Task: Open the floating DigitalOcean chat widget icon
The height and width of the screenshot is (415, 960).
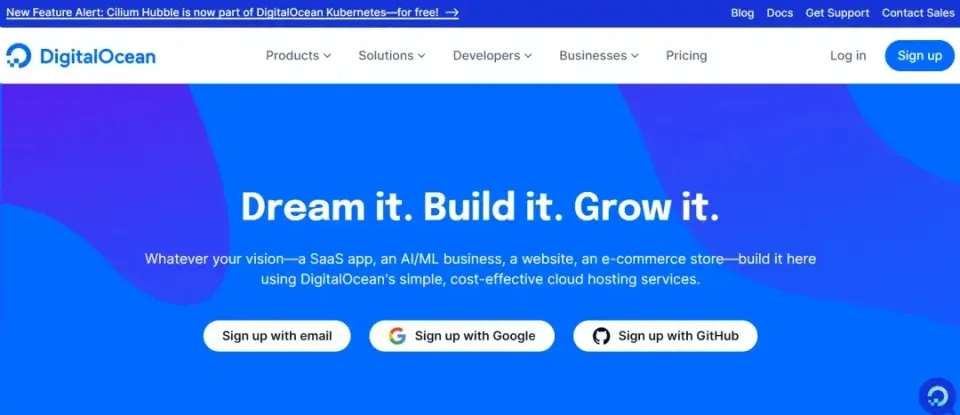Action: pyautogui.click(x=937, y=395)
